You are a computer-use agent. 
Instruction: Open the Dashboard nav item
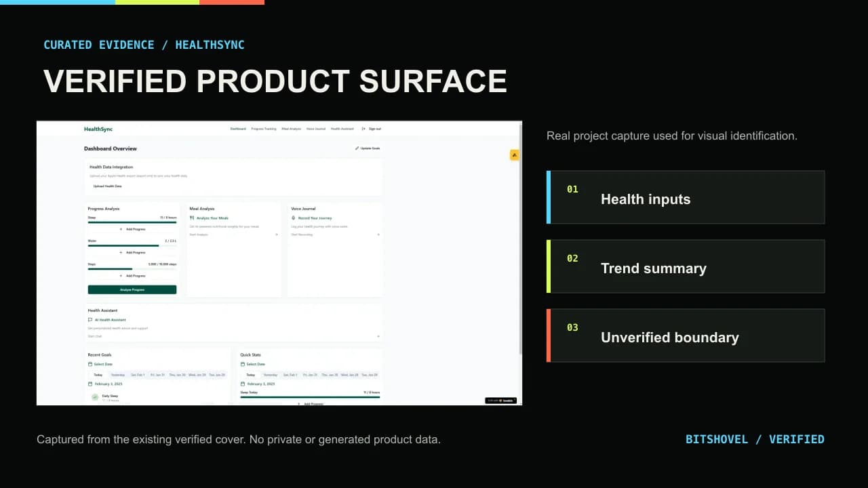(238, 129)
